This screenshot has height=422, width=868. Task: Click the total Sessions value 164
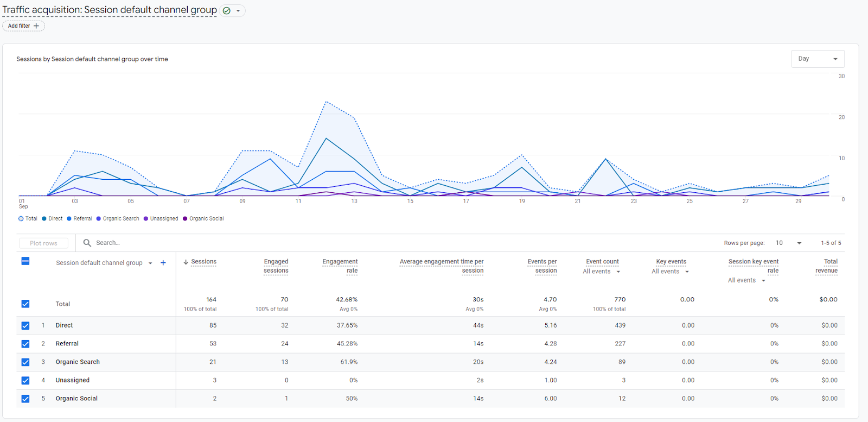[211, 299]
